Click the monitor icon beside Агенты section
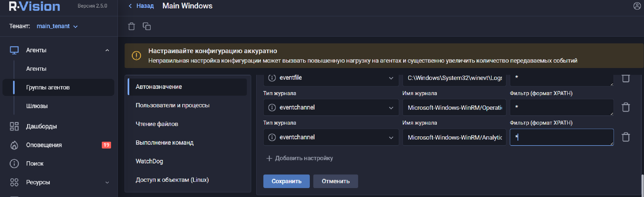644x197 pixels. 14,50
